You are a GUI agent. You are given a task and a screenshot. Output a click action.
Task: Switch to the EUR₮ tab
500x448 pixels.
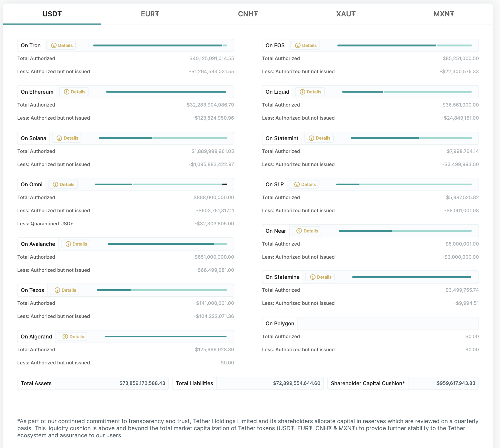(x=150, y=14)
